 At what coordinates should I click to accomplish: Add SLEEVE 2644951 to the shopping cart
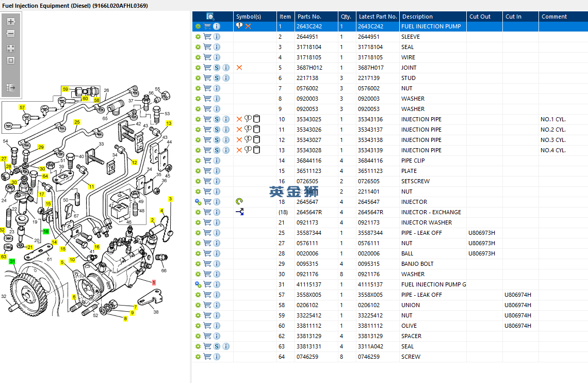click(x=207, y=37)
